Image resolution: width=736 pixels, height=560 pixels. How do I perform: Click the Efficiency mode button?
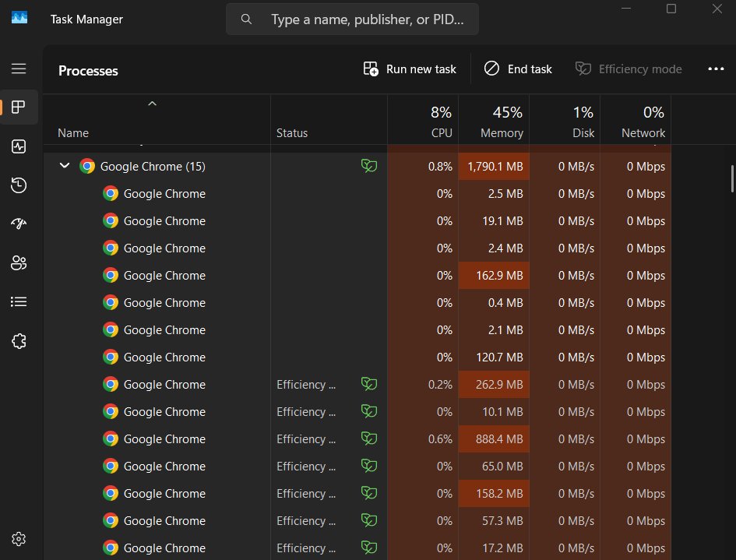coord(629,69)
